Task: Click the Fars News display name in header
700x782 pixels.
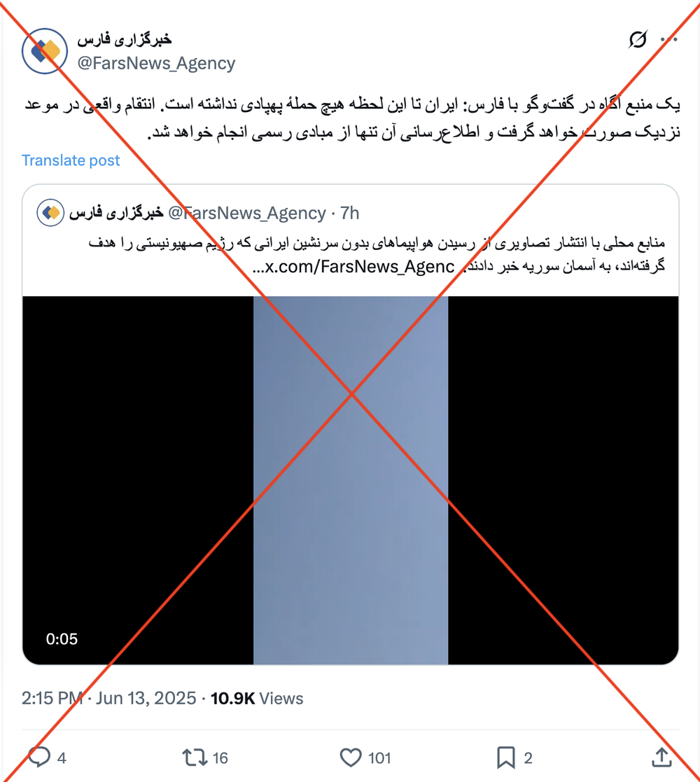Action: click(x=125, y=39)
